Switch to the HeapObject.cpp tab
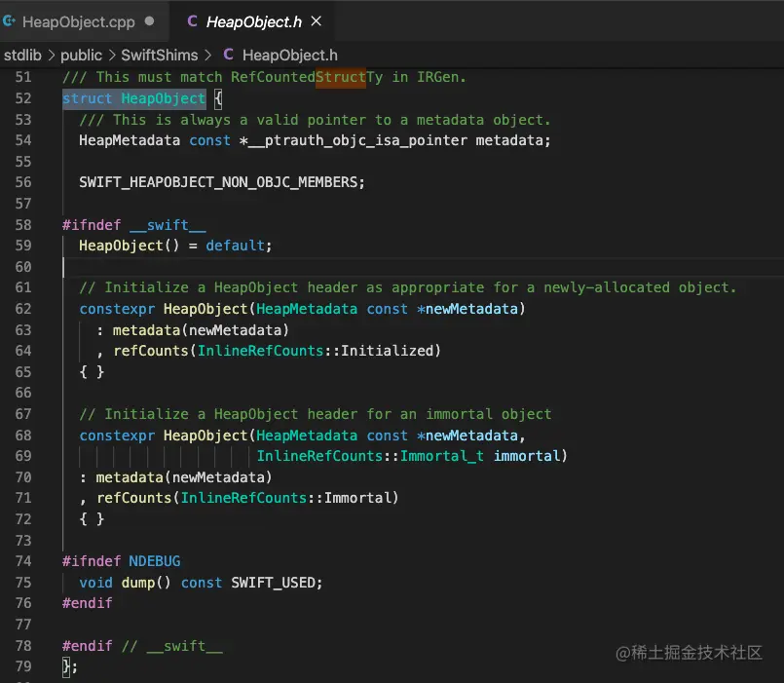784x683 pixels. coord(79,22)
